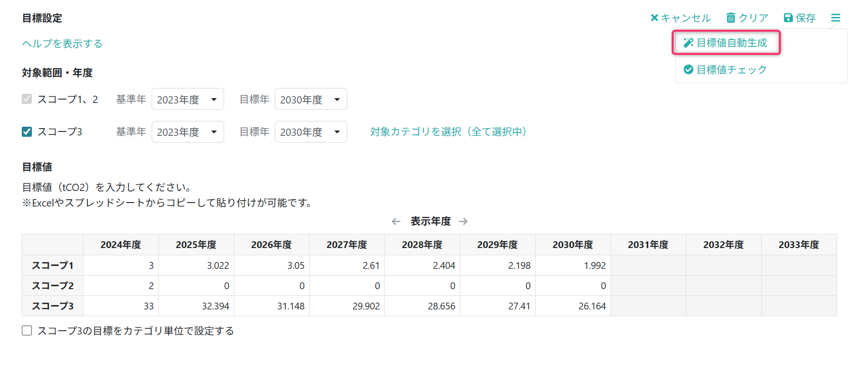The image size is (868, 366).
Task: Select 目標値チェック from the menu
Action: click(731, 70)
